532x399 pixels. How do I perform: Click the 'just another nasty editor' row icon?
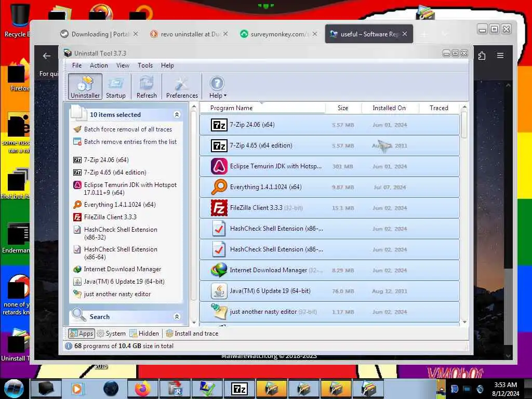coord(219,312)
